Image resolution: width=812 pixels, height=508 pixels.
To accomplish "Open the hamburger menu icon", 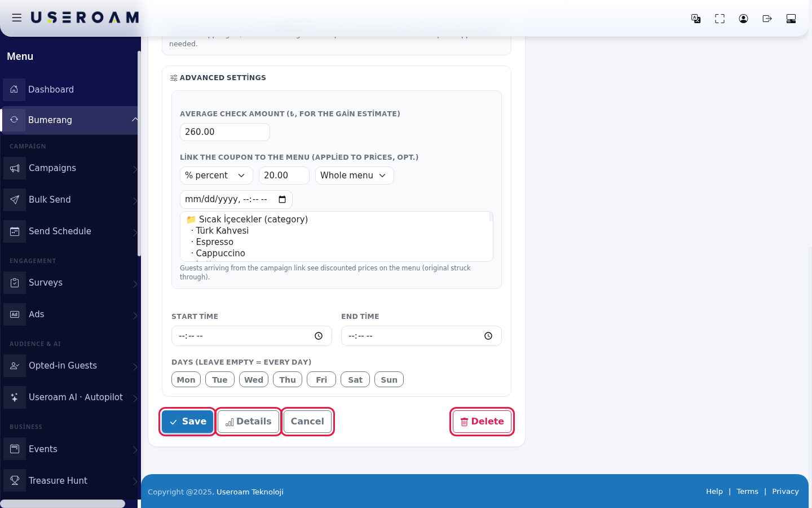I will coord(17,18).
